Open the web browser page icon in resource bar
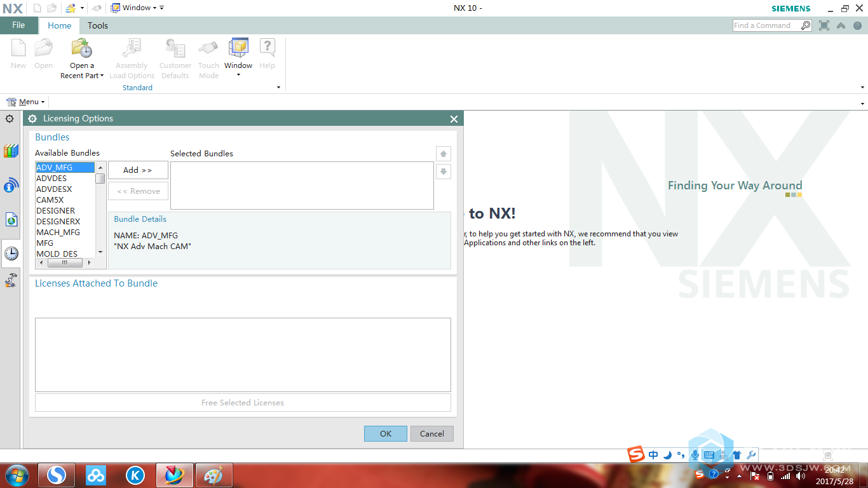 click(x=11, y=220)
